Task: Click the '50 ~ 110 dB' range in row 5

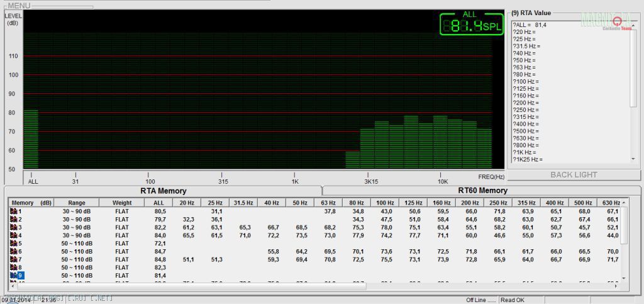Action: coord(76,243)
